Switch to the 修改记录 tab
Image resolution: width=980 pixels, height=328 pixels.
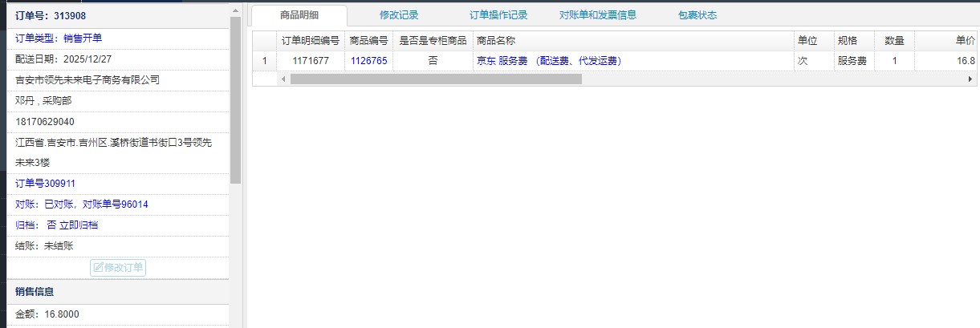tap(399, 15)
